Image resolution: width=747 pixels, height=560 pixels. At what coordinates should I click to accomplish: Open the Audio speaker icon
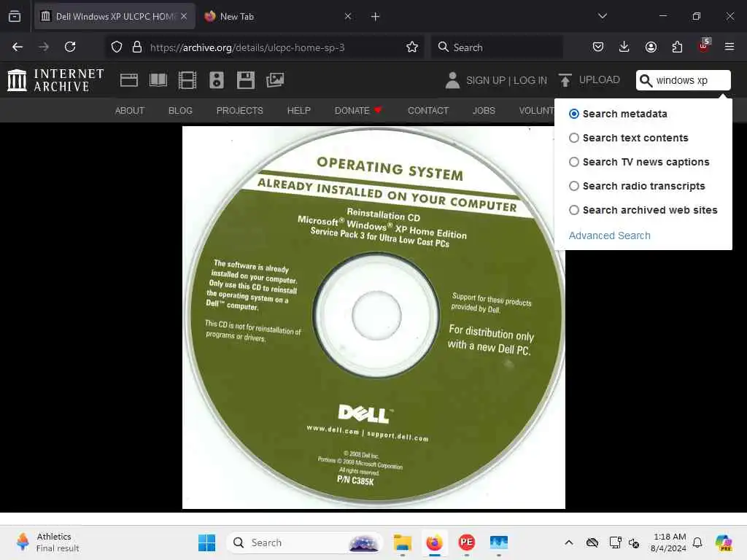coord(216,80)
